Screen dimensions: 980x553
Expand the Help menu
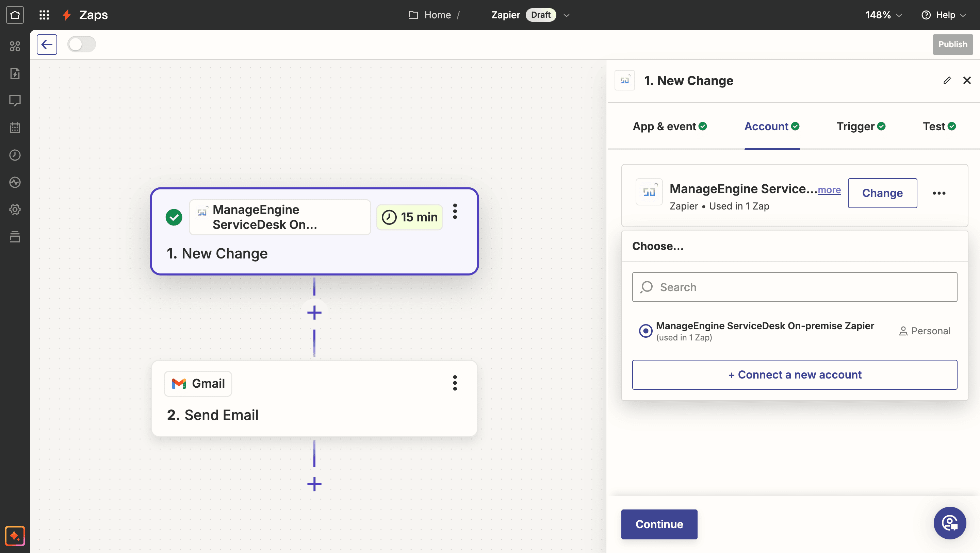pyautogui.click(x=944, y=15)
